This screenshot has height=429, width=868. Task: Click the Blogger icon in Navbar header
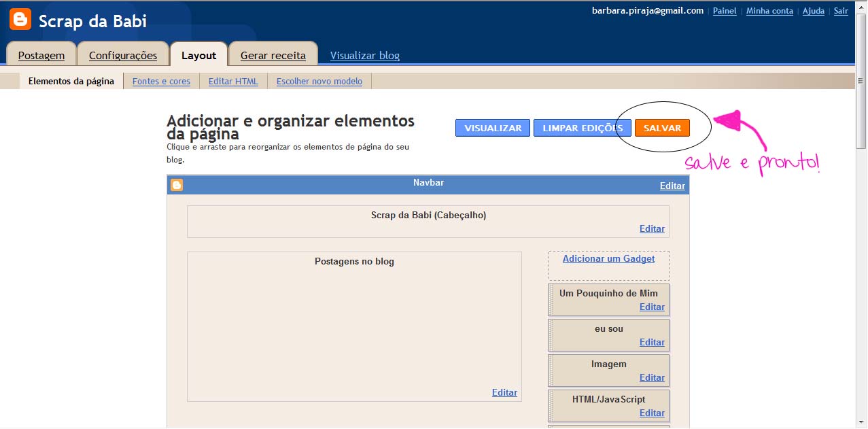[x=177, y=185]
